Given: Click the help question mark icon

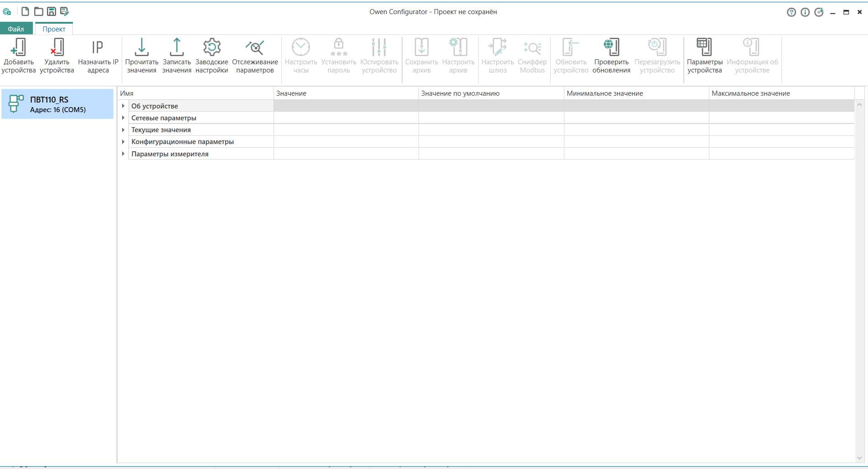Looking at the screenshot, I should point(791,12).
